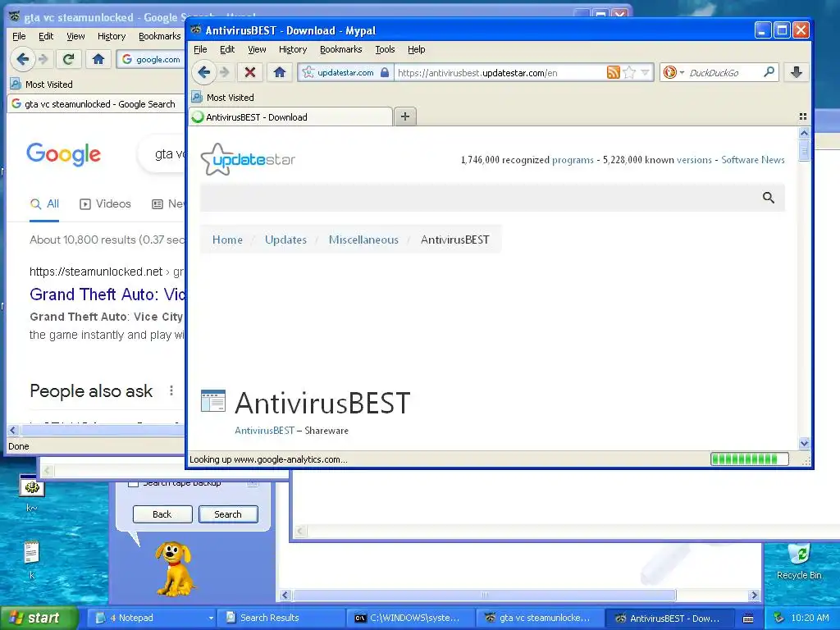Open View menu in AntivirusBEST window

coord(257,49)
